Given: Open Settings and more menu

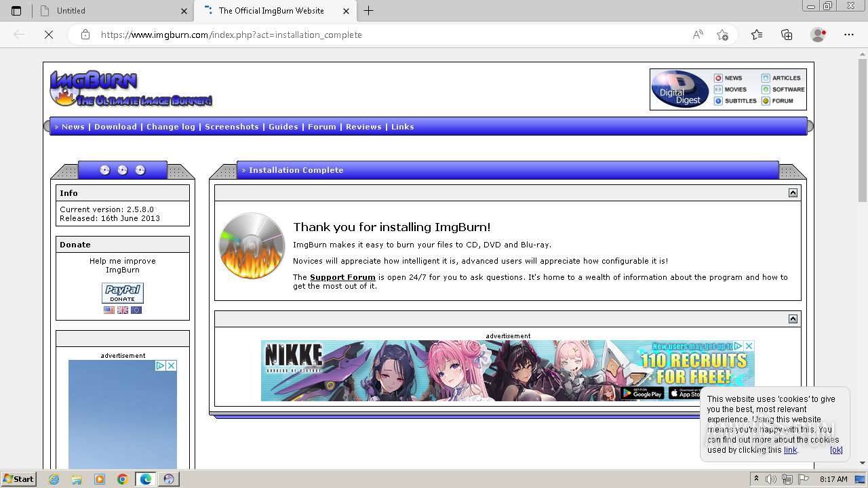Looking at the screenshot, I should click(849, 35).
